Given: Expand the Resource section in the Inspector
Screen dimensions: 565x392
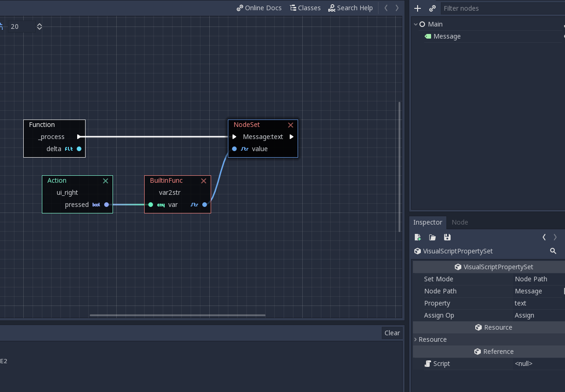Looking at the screenshot, I should point(415,339).
